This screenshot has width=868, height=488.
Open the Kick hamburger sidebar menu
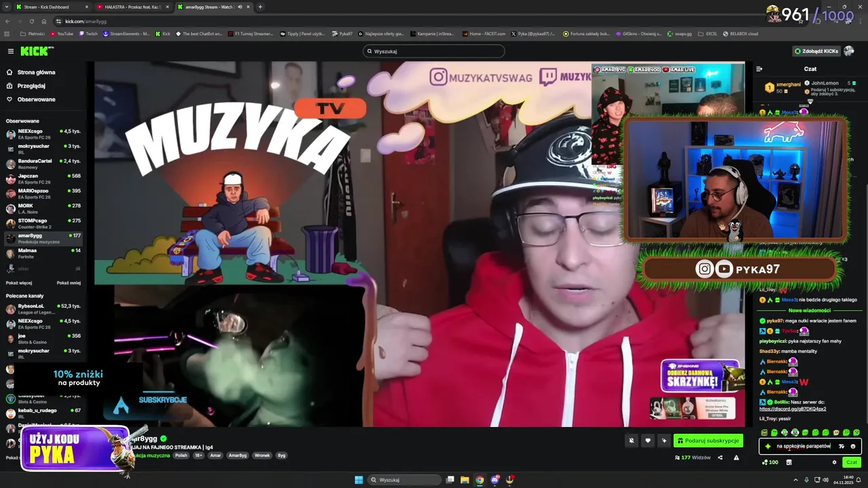11,51
